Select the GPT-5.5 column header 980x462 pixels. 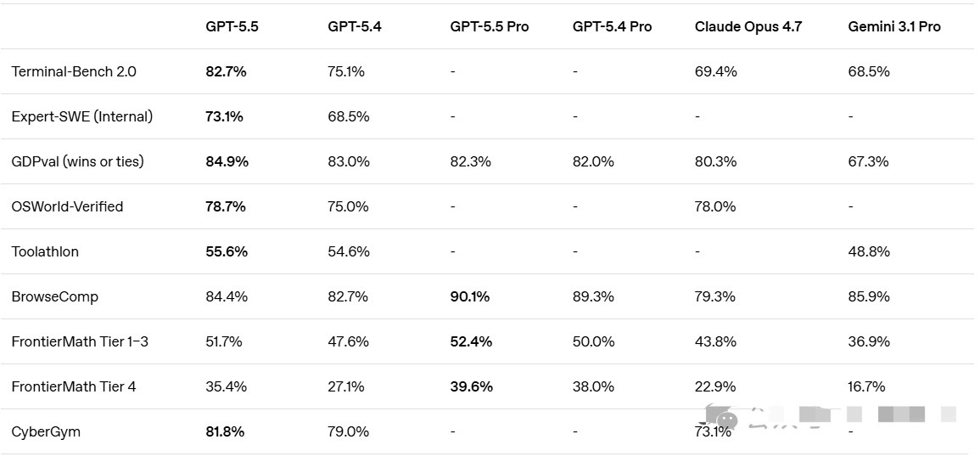coord(232,27)
